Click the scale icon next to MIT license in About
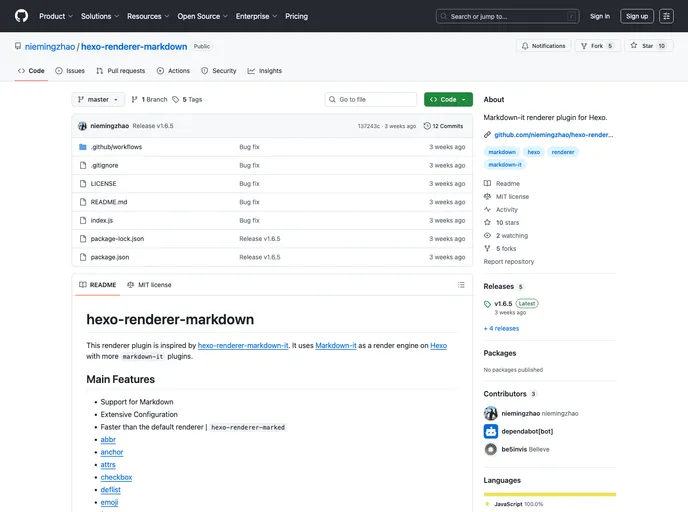Image resolution: width=688 pixels, height=512 pixels. pos(487,197)
